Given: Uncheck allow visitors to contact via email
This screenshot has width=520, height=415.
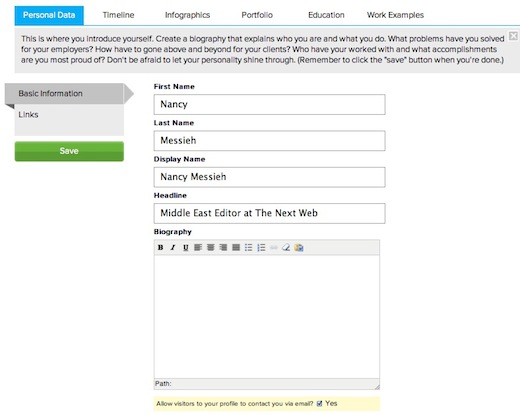Looking at the screenshot, I should pos(319,404).
